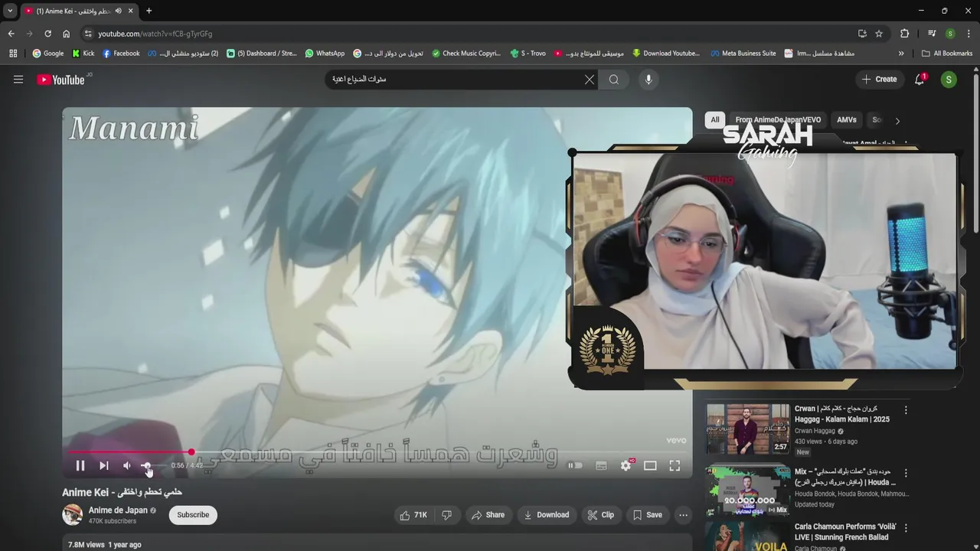Clear the YouTube search box text

pyautogui.click(x=590, y=80)
